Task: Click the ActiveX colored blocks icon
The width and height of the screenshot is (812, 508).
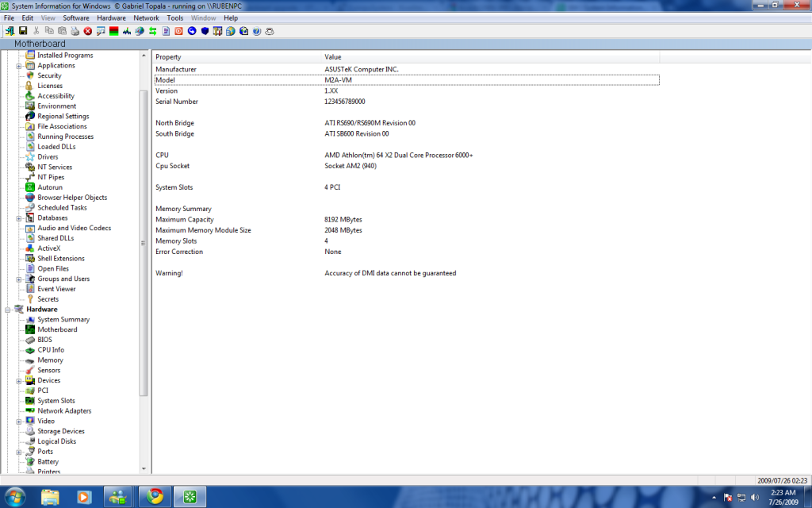Action: (30, 248)
